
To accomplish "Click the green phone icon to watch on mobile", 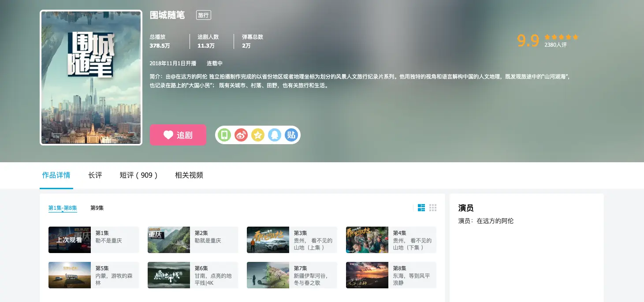I will (x=224, y=135).
